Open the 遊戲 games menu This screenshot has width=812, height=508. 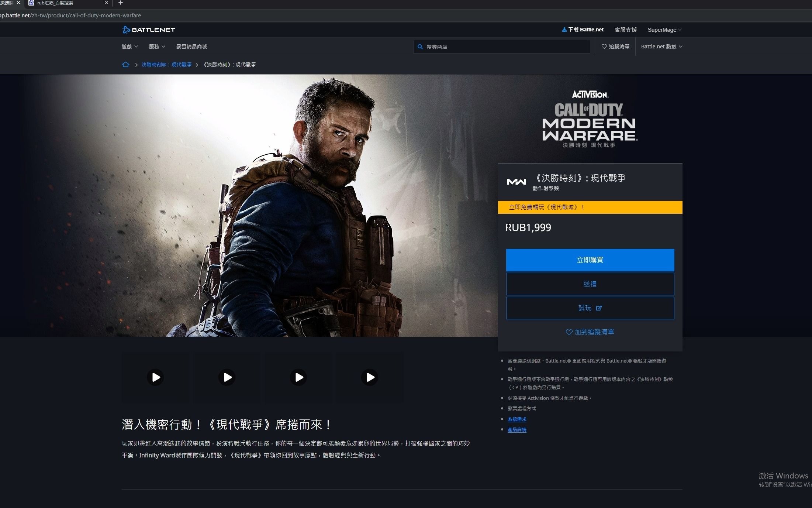(129, 46)
